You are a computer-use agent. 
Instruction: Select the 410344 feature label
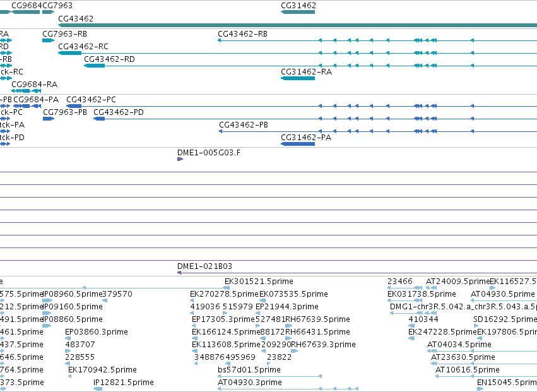(x=423, y=319)
